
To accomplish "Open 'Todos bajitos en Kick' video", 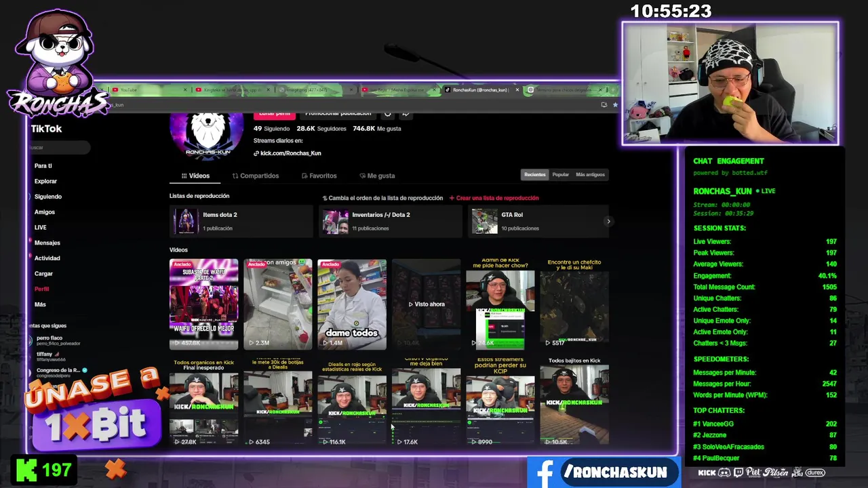I will click(x=574, y=403).
